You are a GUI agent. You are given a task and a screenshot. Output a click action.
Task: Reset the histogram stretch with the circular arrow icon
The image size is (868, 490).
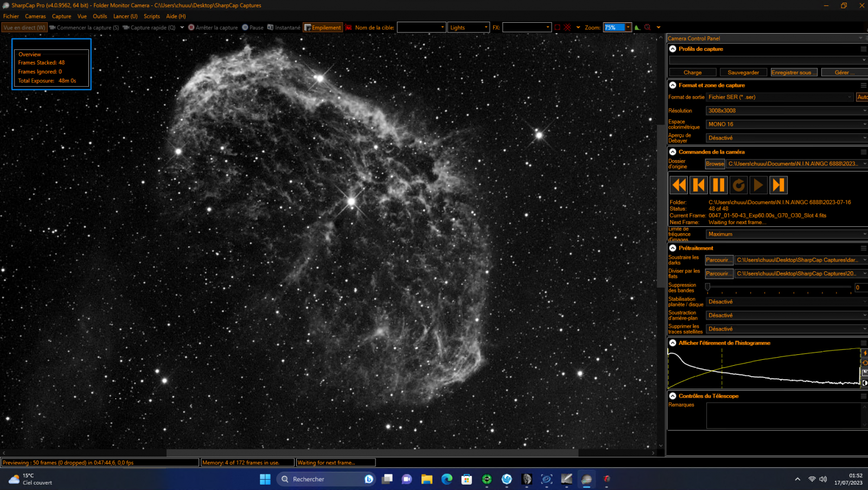point(865,363)
